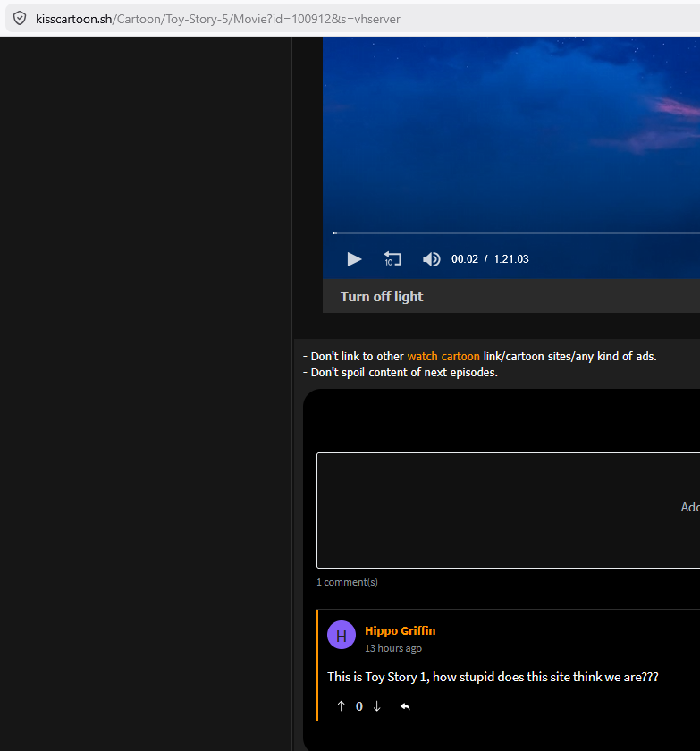This screenshot has height=751, width=700.
Task: Click the '13 hours ago' timestamp
Action: pyautogui.click(x=393, y=648)
